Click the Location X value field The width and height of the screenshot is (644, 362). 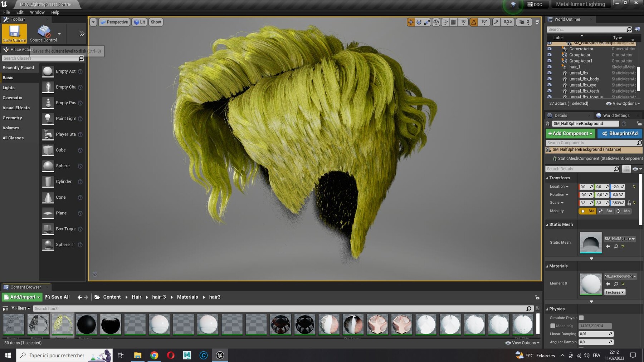tap(586, 187)
